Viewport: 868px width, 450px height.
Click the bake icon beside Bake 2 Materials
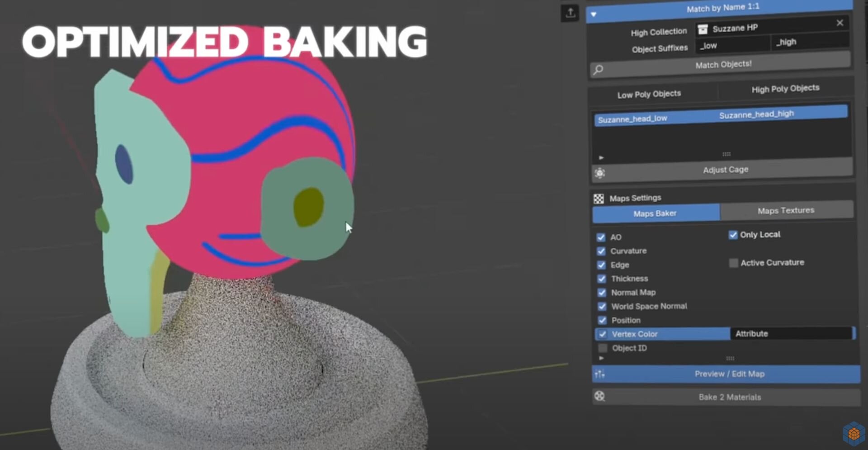600,397
